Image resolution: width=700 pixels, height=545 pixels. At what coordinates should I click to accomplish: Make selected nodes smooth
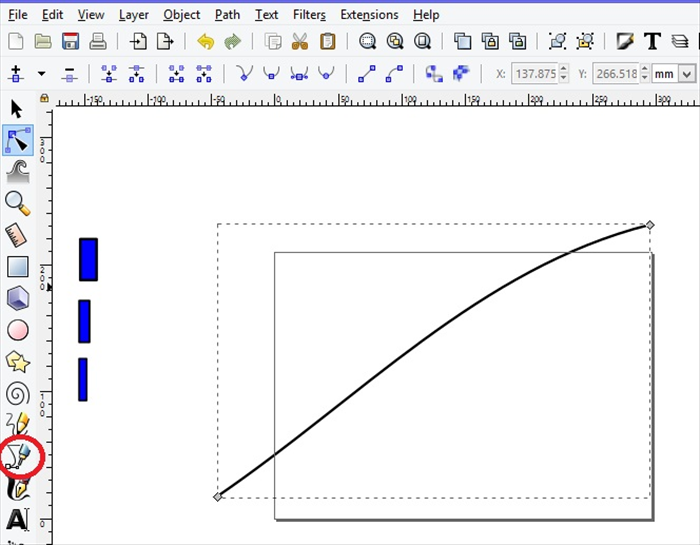[x=271, y=73]
